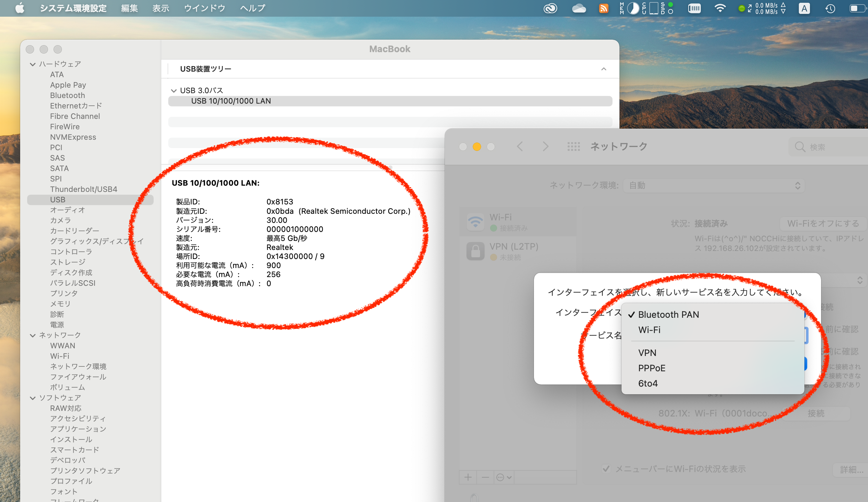This screenshot has width=868, height=502.
Task: Toggle menu bar Wi-Fi status checkbox
Action: (606, 469)
